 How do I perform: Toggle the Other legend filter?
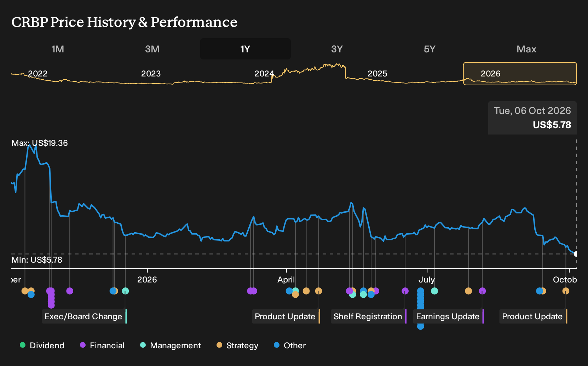coord(290,345)
